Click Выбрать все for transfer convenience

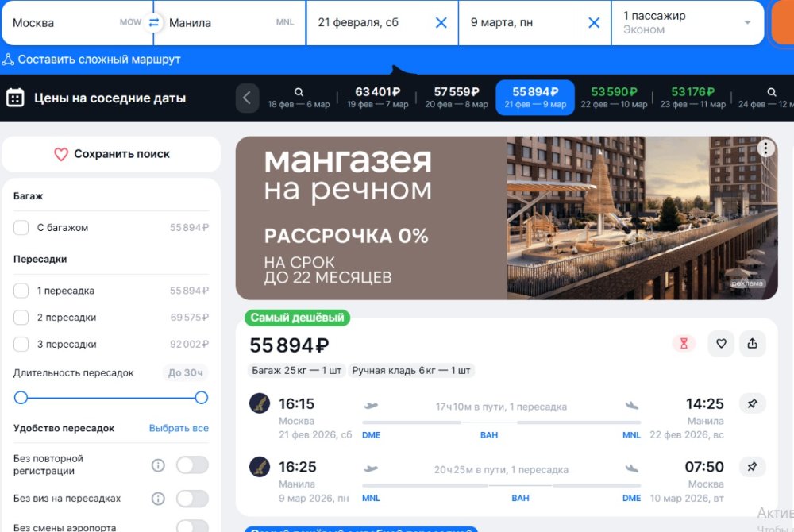click(x=179, y=428)
